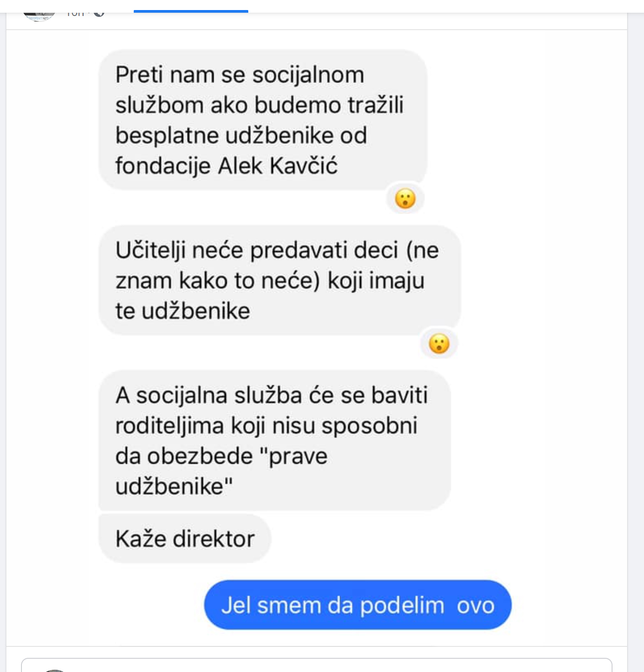The width and height of the screenshot is (644, 672).
Task: Open the embedded post card at the bottom
Action: pos(317,665)
